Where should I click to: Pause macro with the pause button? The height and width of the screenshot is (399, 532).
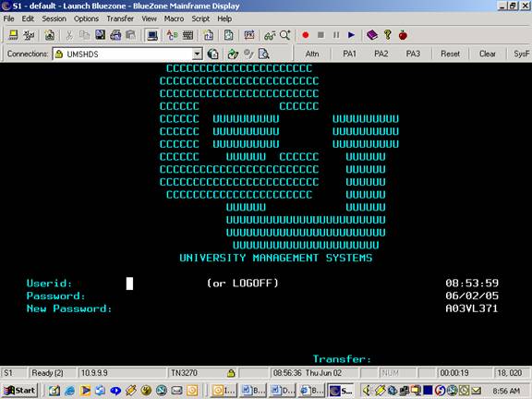click(x=336, y=35)
